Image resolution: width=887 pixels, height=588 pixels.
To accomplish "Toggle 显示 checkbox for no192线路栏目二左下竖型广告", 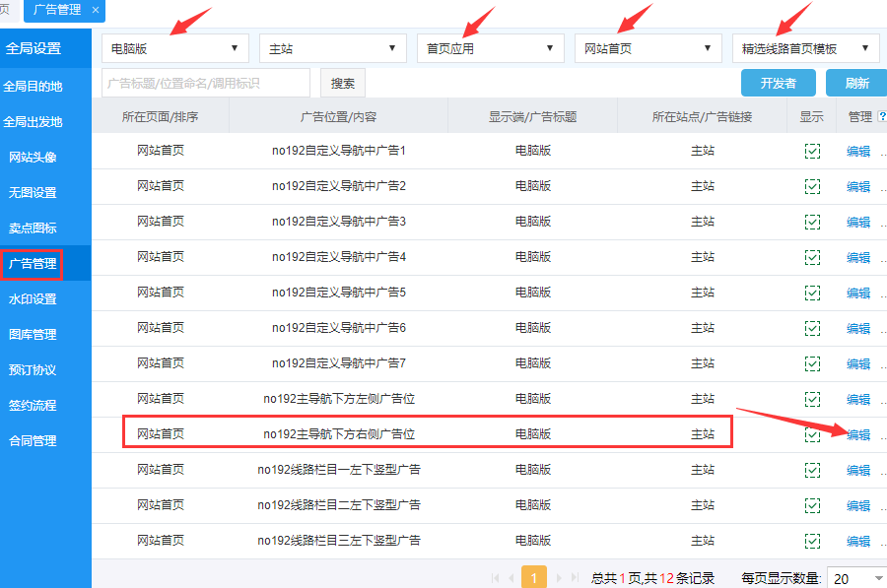I will 812,505.
